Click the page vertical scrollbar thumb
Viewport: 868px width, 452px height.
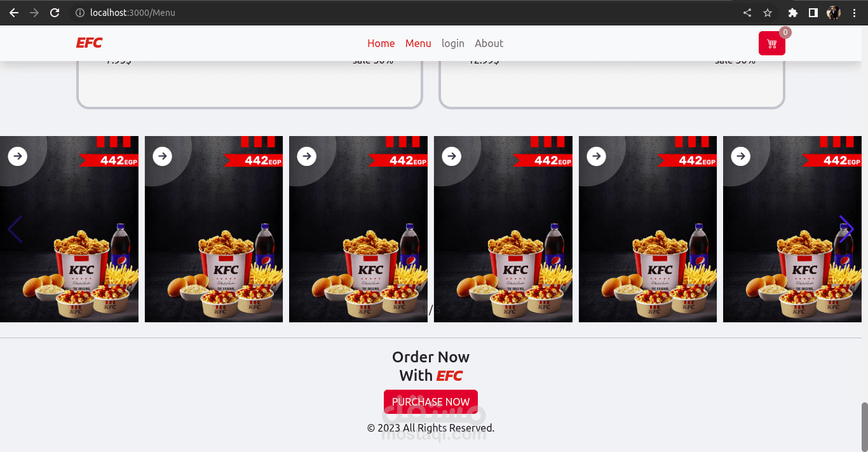864,426
